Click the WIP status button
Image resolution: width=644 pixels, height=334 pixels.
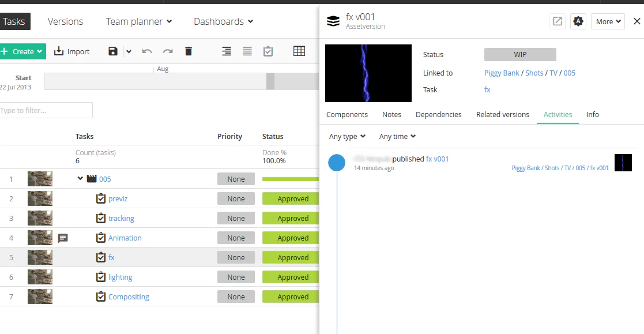pyautogui.click(x=520, y=55)
